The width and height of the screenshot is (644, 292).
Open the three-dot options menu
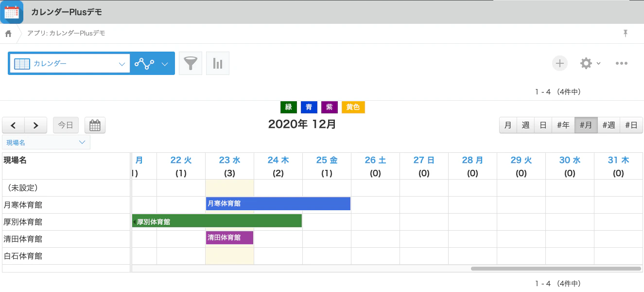click(x=622, y=63)
